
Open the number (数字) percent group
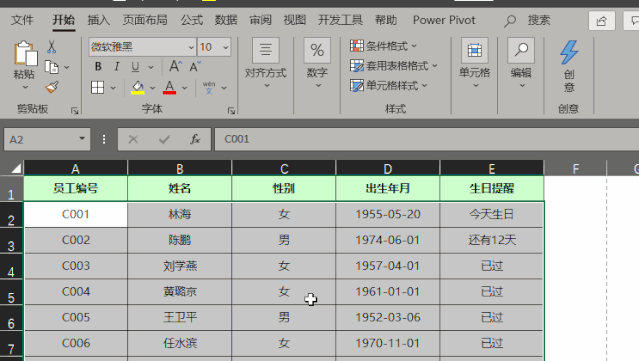pos(317,64)
